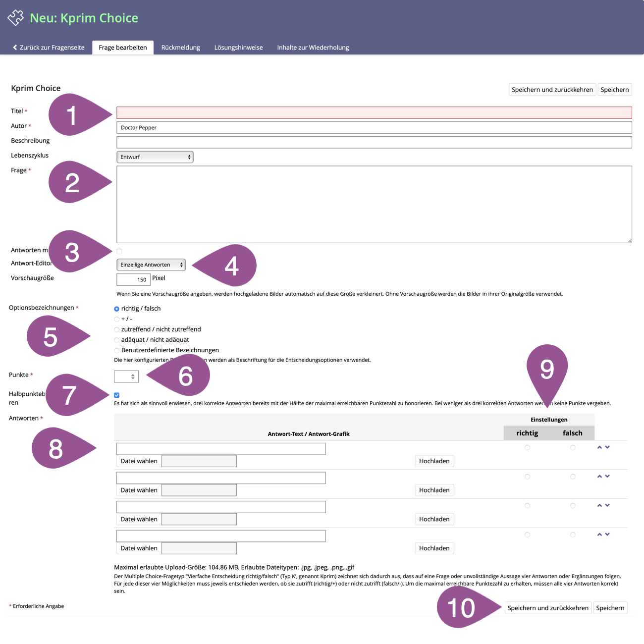644x644 pixels.
Task: Switch to the Rückmeldung tab
Action: (180, 48)
